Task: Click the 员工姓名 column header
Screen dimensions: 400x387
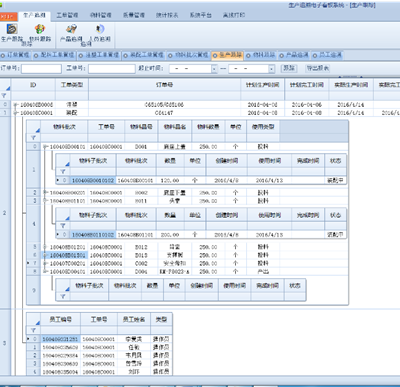Action: click(x=134, y=320)
